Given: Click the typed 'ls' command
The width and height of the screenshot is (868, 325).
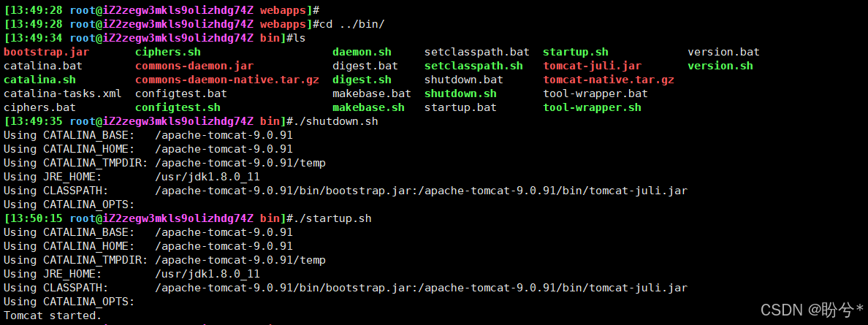Looking at the screenshot, I should (x=299, y=38).
